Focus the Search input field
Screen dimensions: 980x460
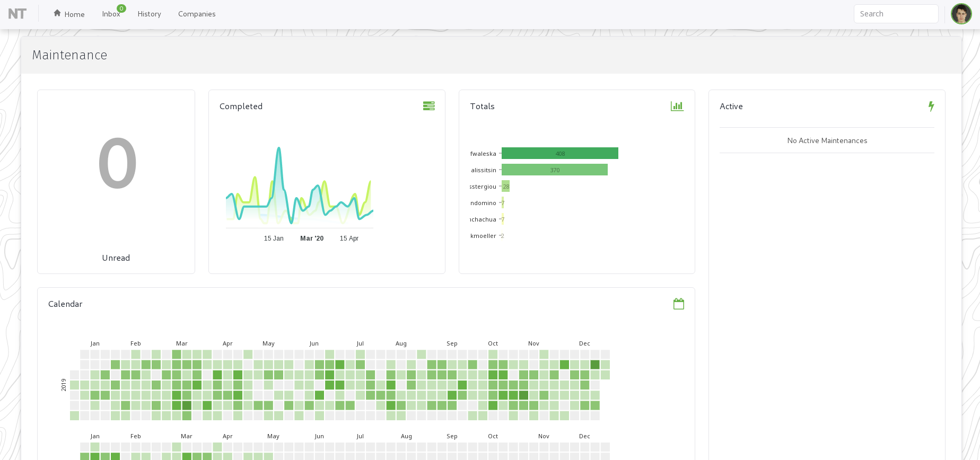click(896, 14)
